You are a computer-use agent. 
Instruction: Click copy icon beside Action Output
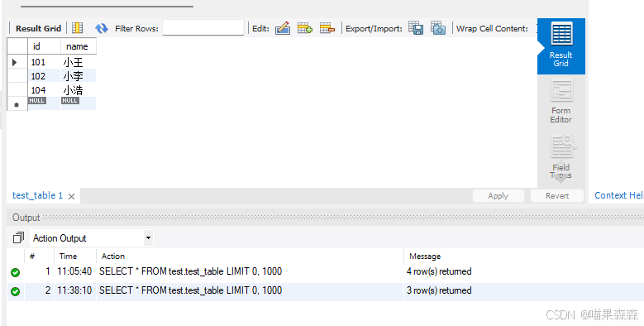click(x=18, y=238)
